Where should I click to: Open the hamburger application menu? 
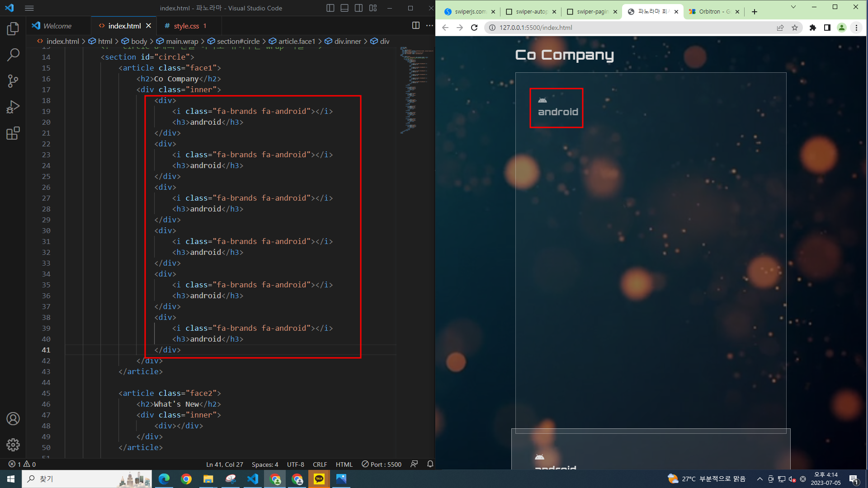29,8
